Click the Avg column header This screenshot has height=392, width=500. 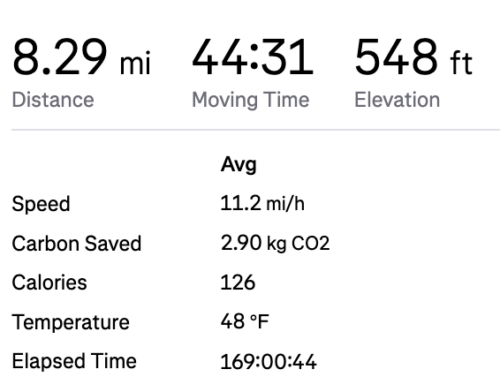pos(239,164)
